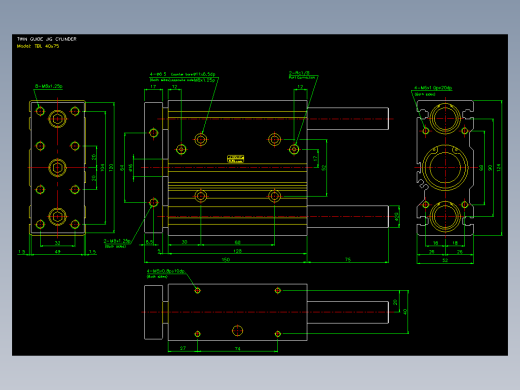The width and height of the screenshot is (520, 390).
Task: Click the 'Model: TBL 40x75' label
Action: (38, 46)
